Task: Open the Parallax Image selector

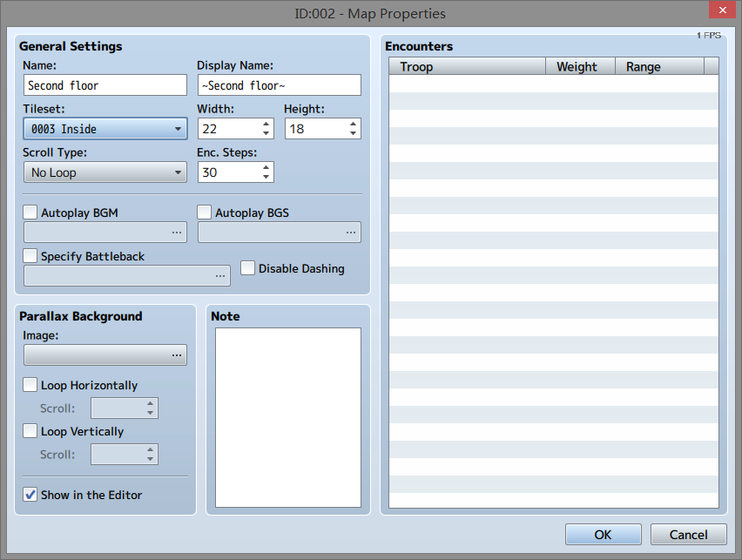Action: 105,355
